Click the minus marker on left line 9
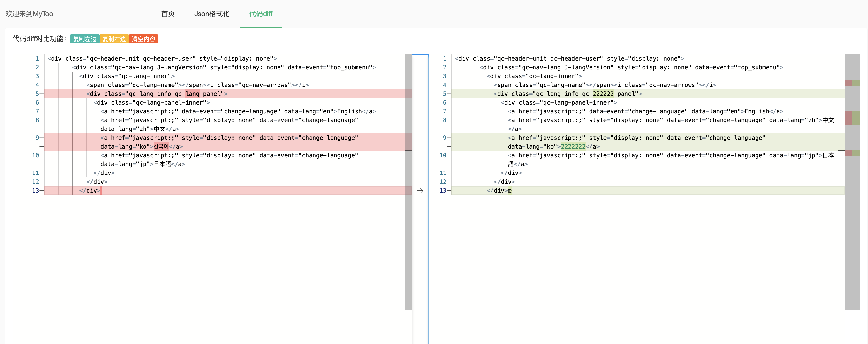The image size is (868, 344). pos(42,138)
